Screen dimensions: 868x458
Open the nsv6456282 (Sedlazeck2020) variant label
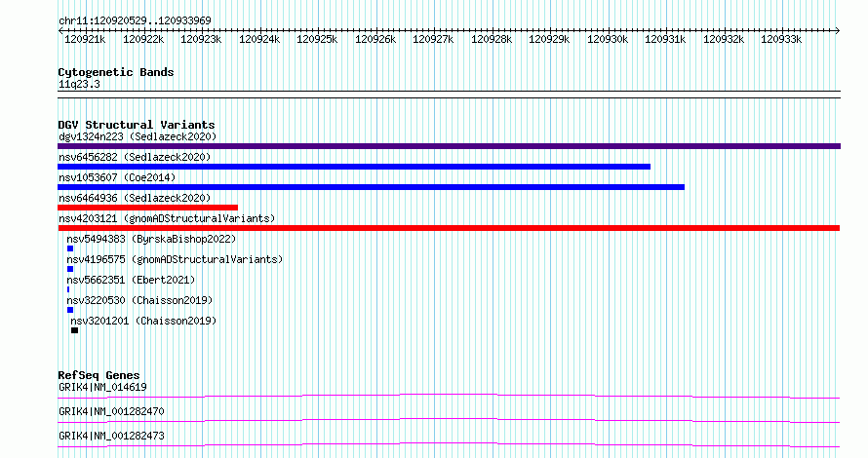point(135,157)
